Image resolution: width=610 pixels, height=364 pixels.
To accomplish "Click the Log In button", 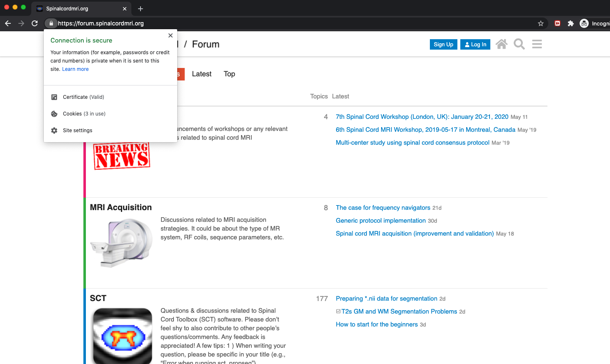I will point(475,44).
